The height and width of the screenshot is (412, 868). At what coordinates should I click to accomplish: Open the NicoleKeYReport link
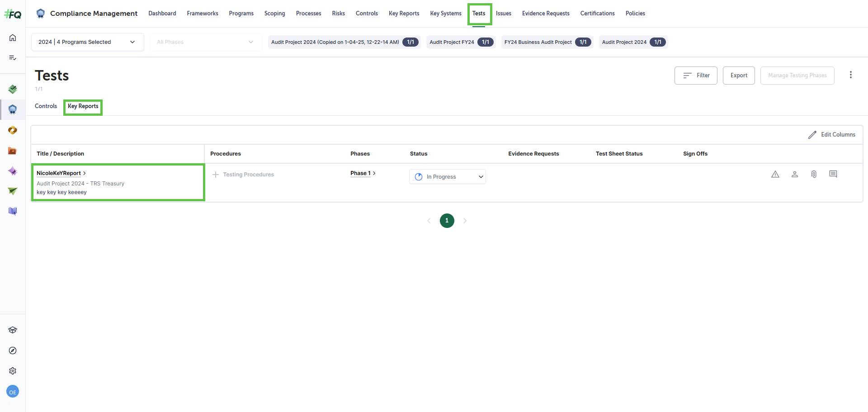coord(59,173)
